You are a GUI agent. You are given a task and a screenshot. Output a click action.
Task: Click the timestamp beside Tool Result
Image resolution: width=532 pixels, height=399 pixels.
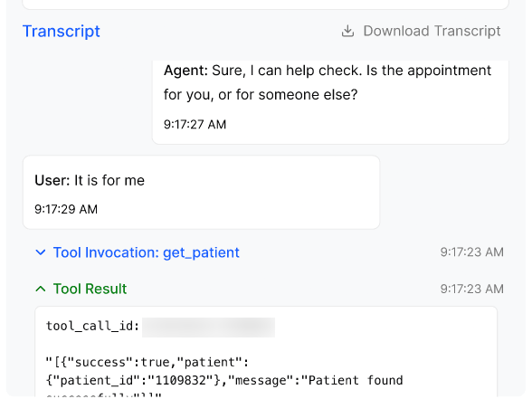[x=472, y=289]
